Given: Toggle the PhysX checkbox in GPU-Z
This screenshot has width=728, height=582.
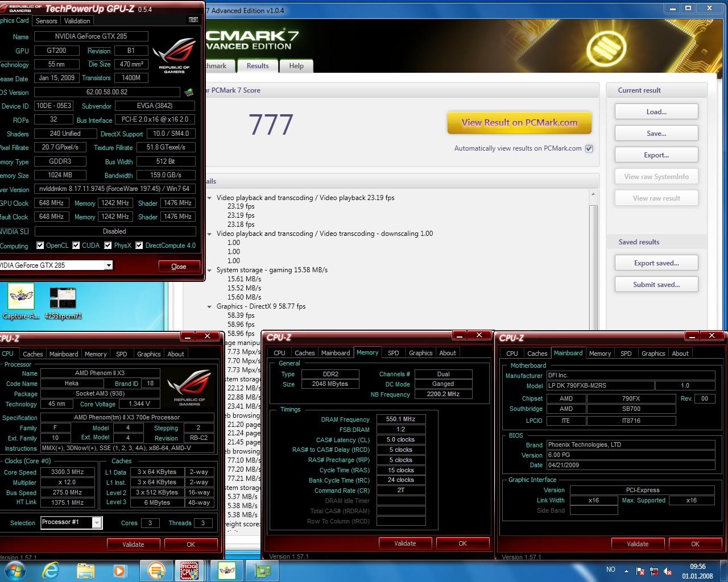Looking at the screenshot, I should 107,246.
